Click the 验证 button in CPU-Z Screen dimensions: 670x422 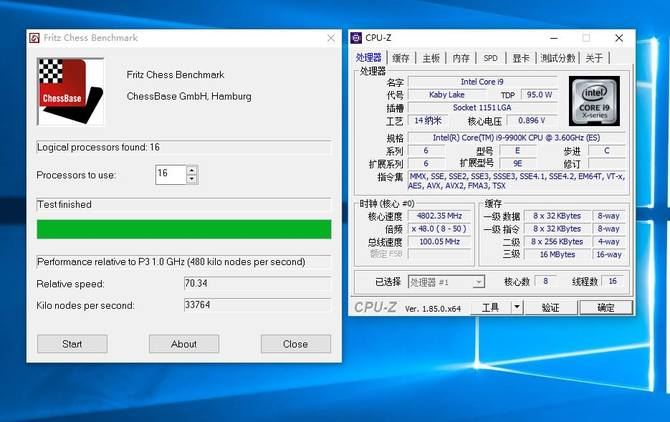tap(550, 308)
